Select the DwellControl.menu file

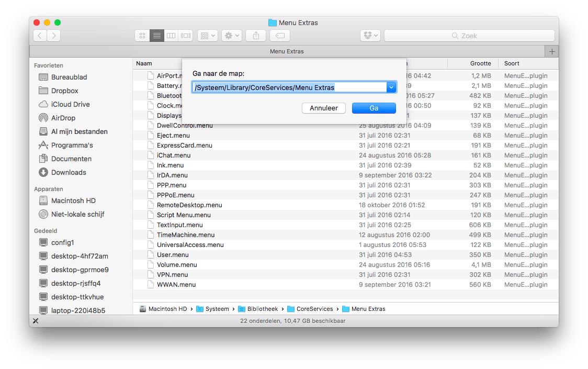pyautogui.click(x=185, y=126)
